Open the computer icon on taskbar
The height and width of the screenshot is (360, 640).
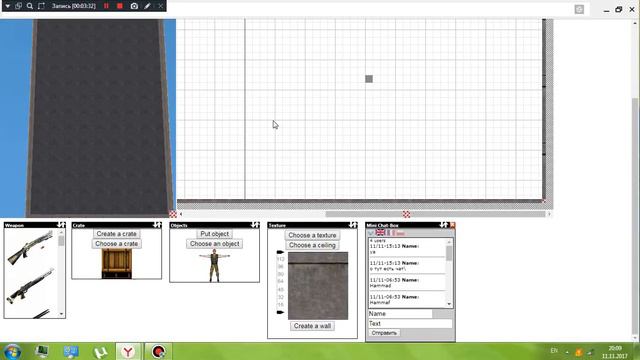pos(42,351)
